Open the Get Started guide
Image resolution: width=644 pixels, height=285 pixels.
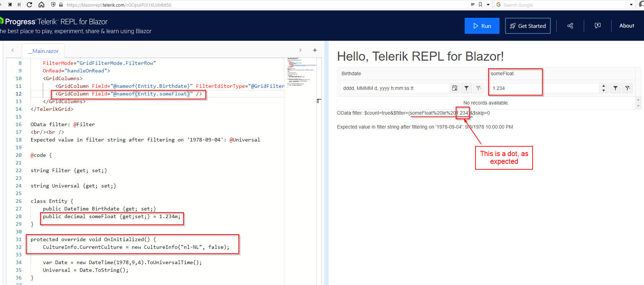528,26
